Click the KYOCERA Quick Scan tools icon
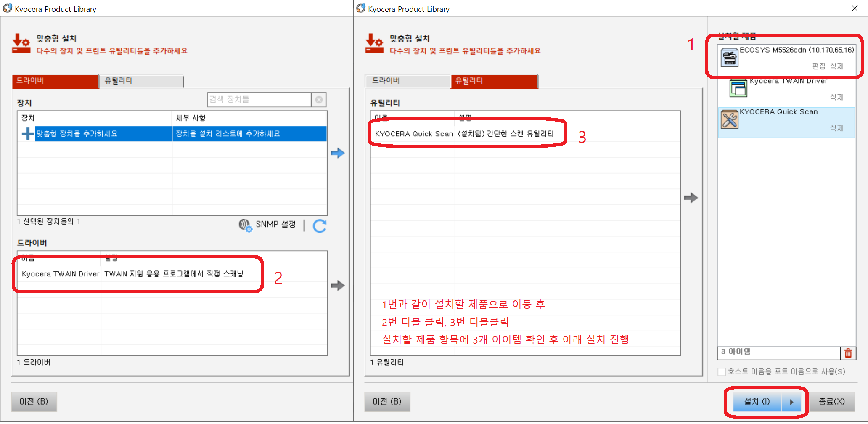Viewport: 868px width, 424px height. [x=730, y=119]
